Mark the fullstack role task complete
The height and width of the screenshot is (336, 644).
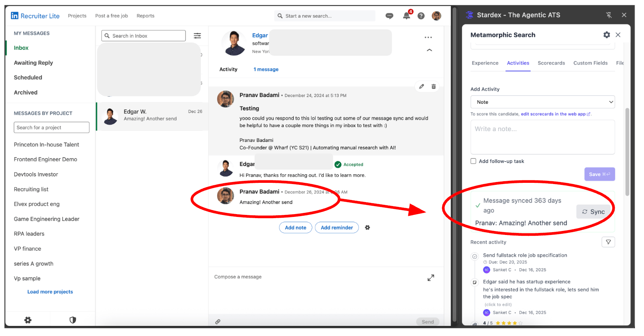pyautogui.click(x=475, y=256)
